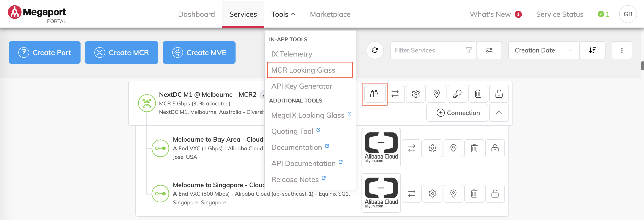Click location pin icon for Melbourne to Singapore VXC
Image resolution: width=644 pixels, height=220 pixels.
[x=453, y=193]
